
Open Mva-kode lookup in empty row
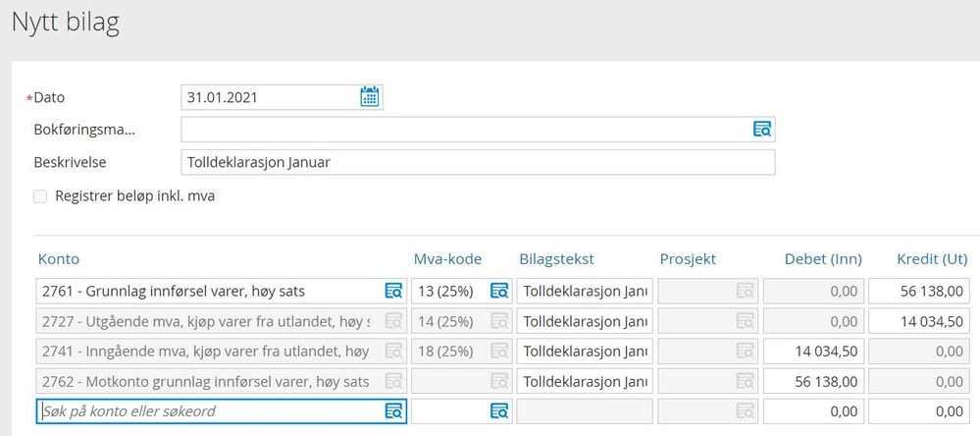[499, 411]
